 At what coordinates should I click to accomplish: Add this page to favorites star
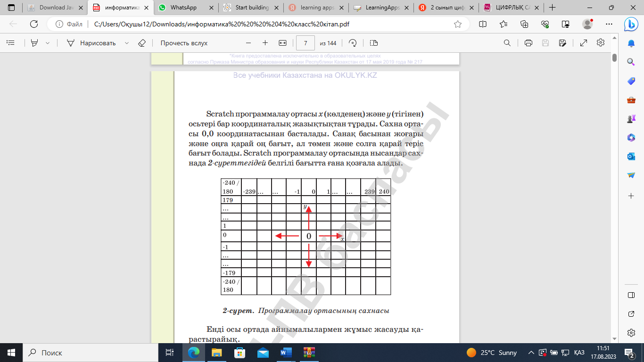pos(457,24)
